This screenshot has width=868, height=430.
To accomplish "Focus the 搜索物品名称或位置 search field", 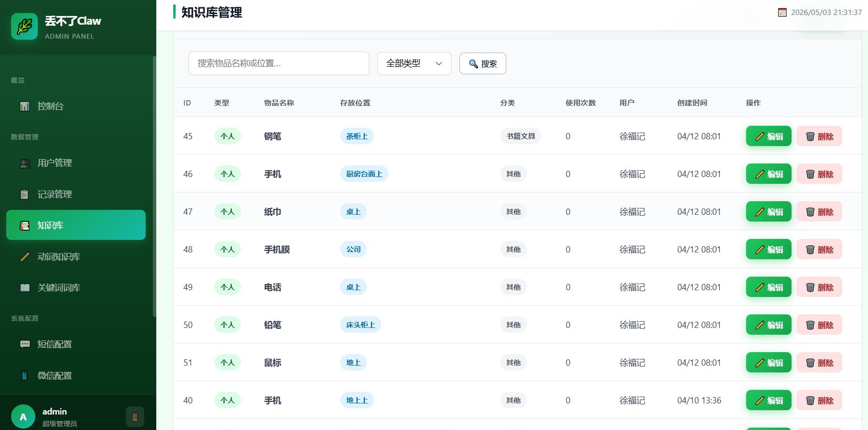I will (279, 63).
